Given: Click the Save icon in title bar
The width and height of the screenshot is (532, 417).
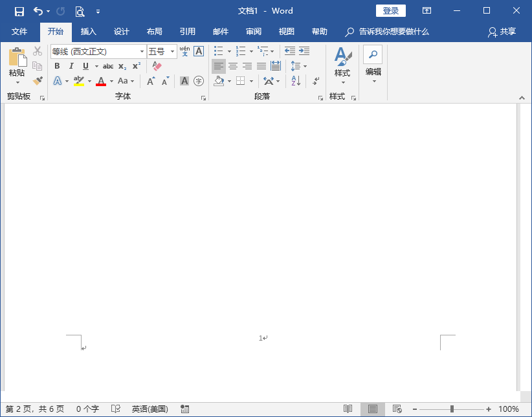Looking at the screenshot, I should pyautogui.click(x=19, y=11).
